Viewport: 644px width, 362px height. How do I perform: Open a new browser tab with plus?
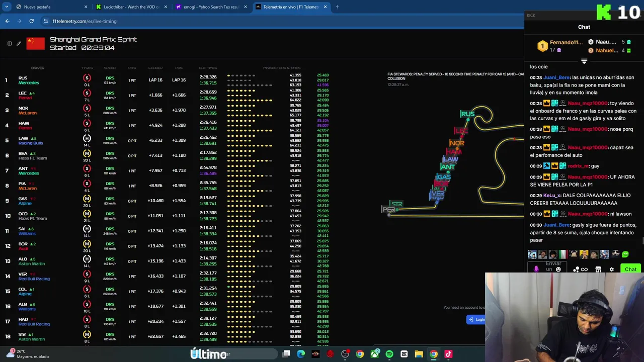pos(337,7)
